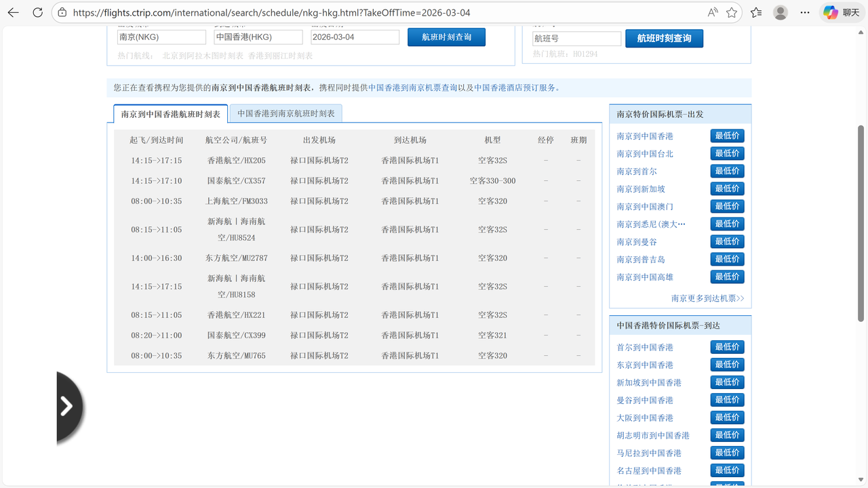Image resolution: width=868 pixels, height=488 pixels.
Task: Edit arrival city field 中国香港(HKG)
Action: pyautogui.click(x=258, y=37)
